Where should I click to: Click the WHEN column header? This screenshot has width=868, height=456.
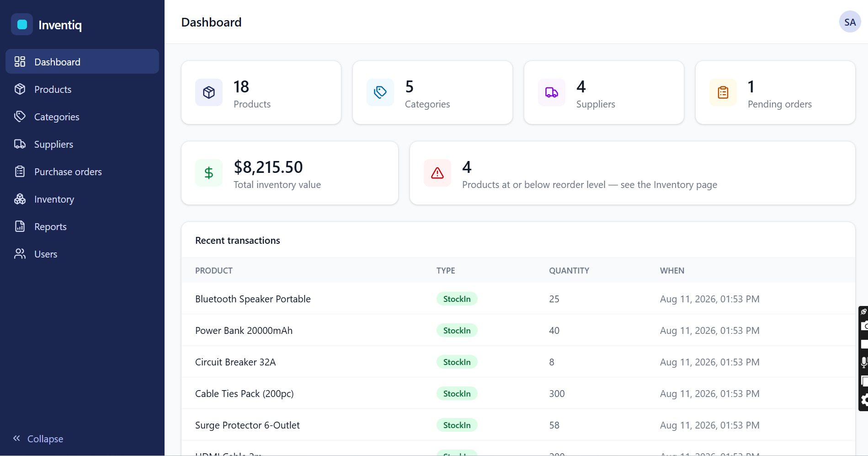tap(672, 270)
